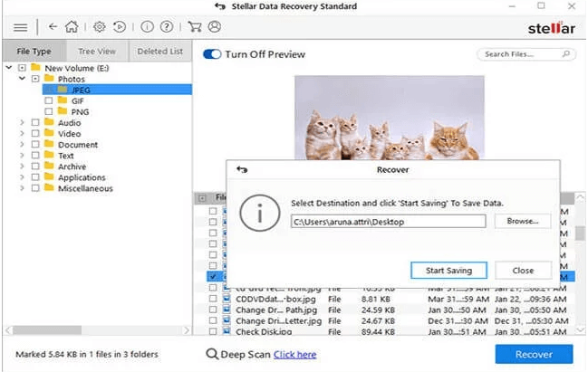
Task: Expand the Applications tree node
Action: click(22, 177)
